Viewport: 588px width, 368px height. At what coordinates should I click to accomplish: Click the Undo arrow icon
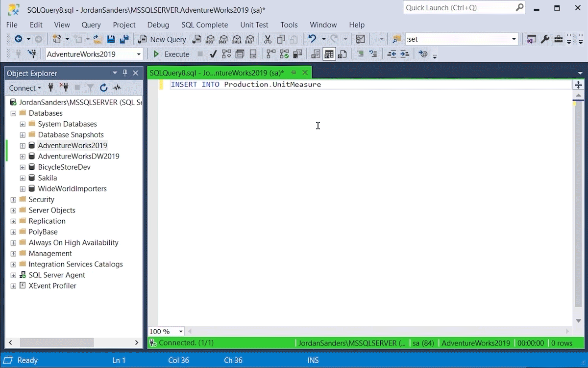[312, 39]
